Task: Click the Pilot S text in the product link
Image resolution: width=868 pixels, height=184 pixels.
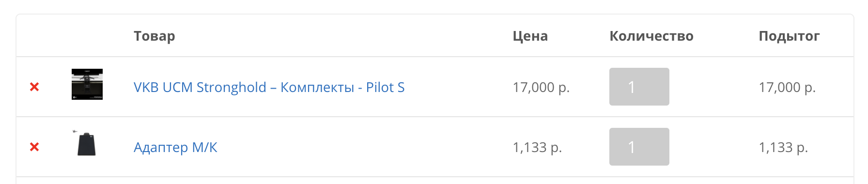Action: click(385, 88)
